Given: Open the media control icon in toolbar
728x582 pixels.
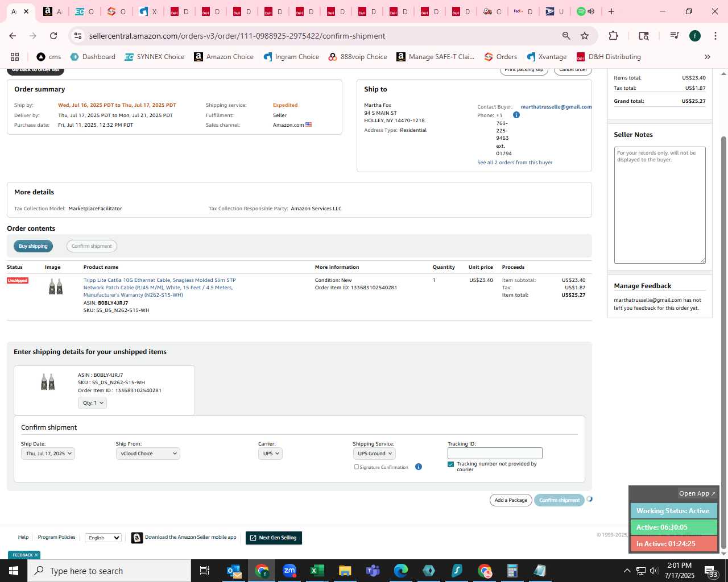Looking at the screenshot, I should click(675, 36).
